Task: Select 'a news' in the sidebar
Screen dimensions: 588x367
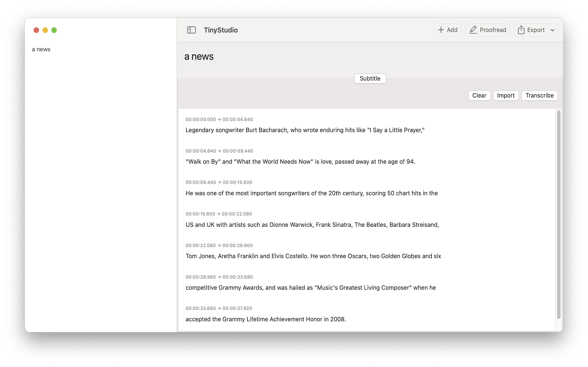Action: (x=41, y=50)
